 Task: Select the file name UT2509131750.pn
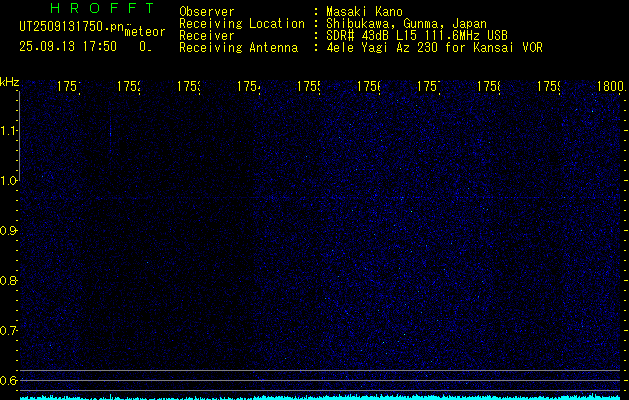tap(72, 26)
